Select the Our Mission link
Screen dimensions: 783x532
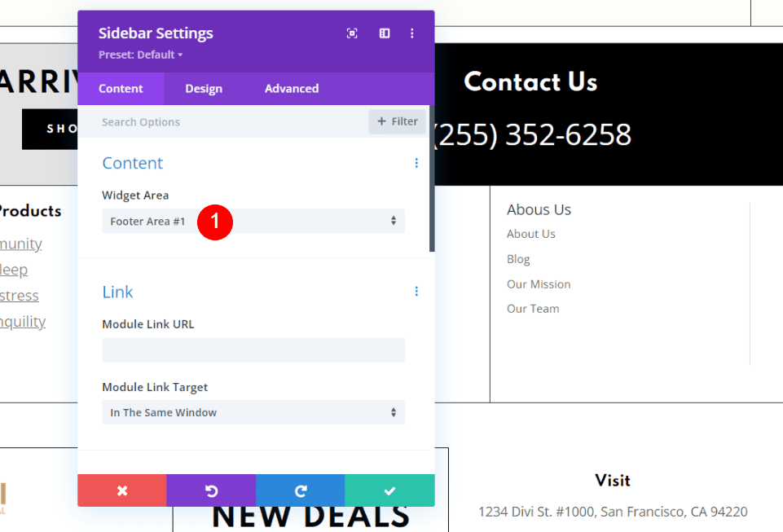coord(539,284)
